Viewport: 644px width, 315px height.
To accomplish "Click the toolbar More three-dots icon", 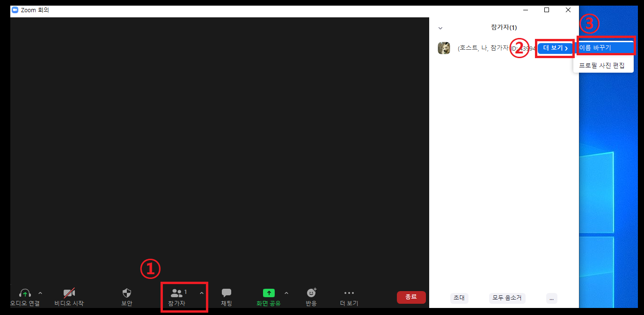I will (x=349, y=293).
